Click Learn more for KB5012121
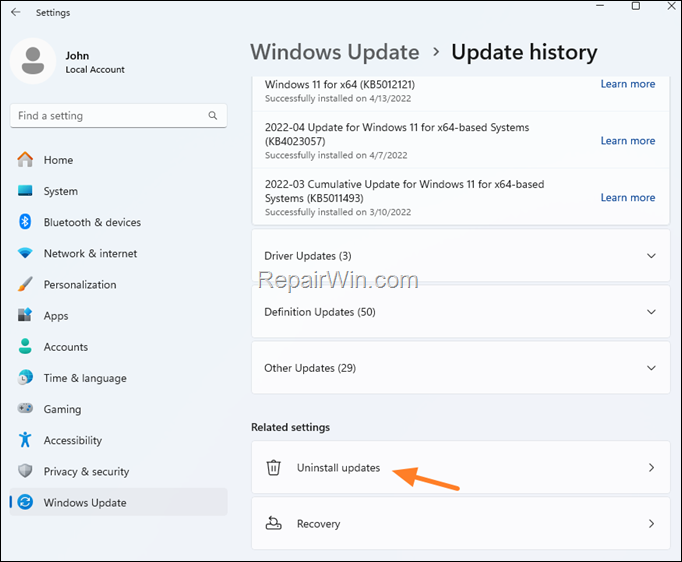682x562 pixels. point(628,84)
